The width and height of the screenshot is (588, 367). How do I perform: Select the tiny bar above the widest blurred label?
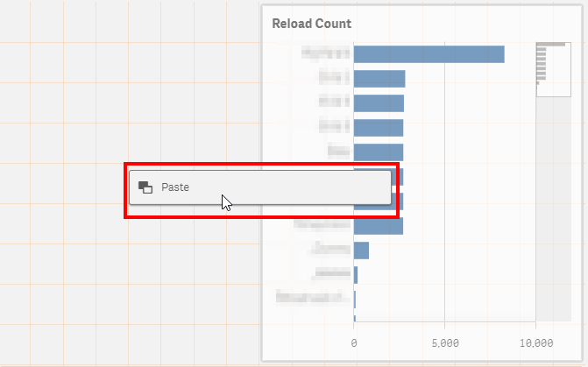pyautogui.click(x=356, y=275)
